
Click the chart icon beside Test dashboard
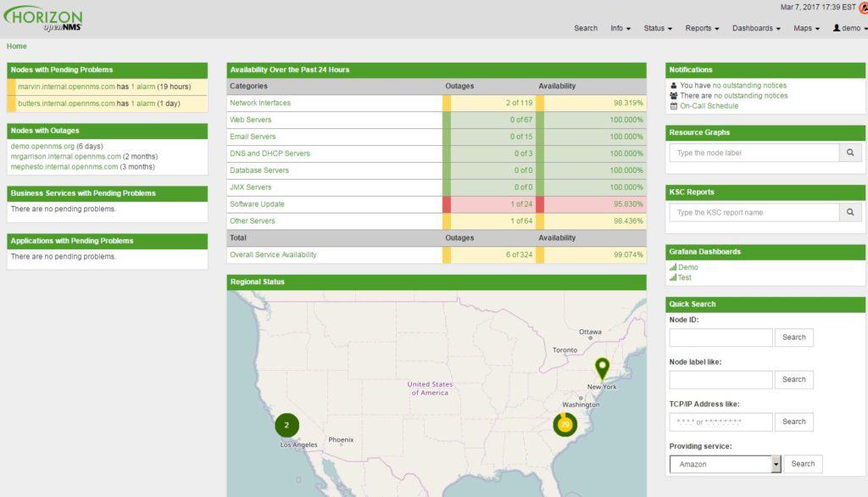coord(673,277)
